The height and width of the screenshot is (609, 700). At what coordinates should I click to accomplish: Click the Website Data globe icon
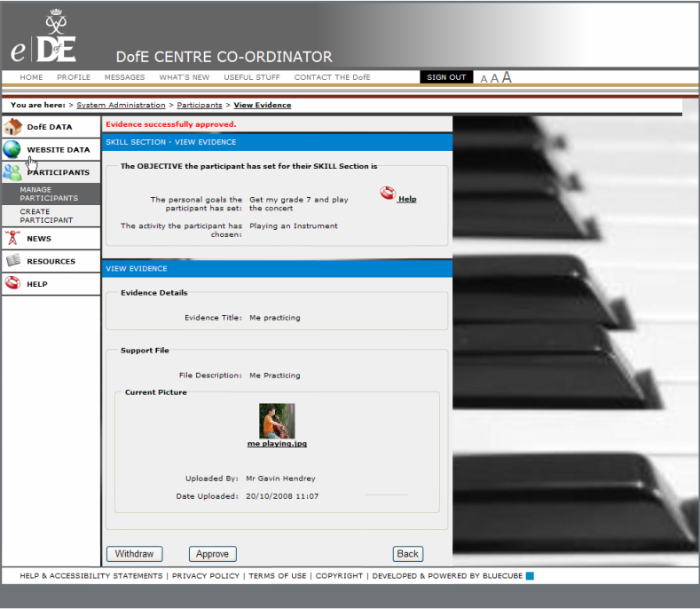[x=12, y=150]
